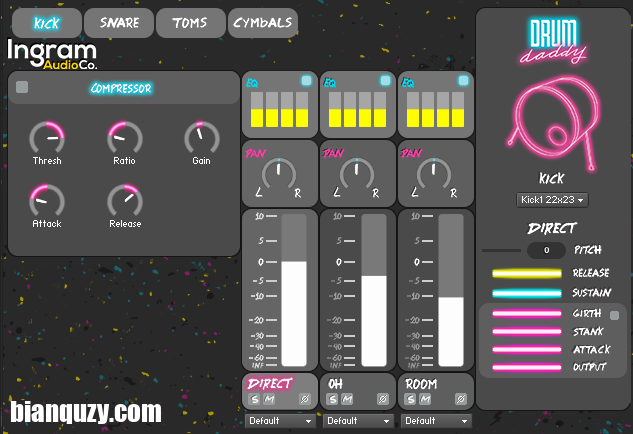Image resolution: width=633 pixels, height=434 pixels.
Task: Click the OH channel EQ bands display
Action: coord(357,109)
